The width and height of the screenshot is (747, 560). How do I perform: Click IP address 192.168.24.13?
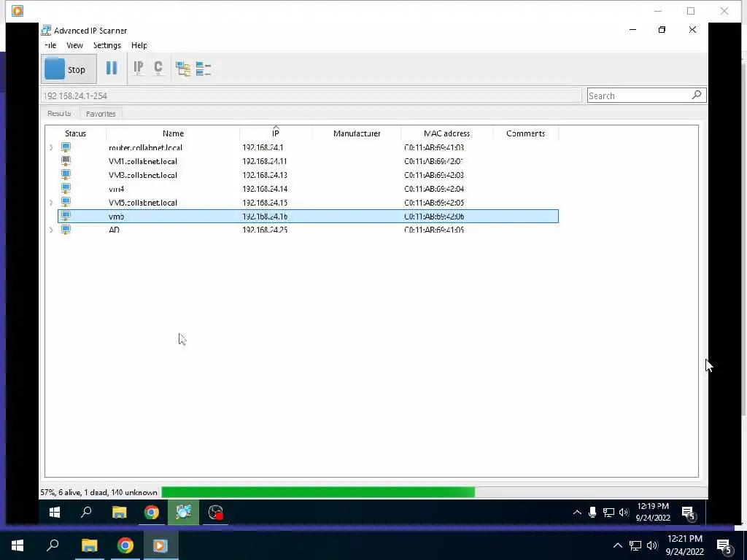[264, 175]
